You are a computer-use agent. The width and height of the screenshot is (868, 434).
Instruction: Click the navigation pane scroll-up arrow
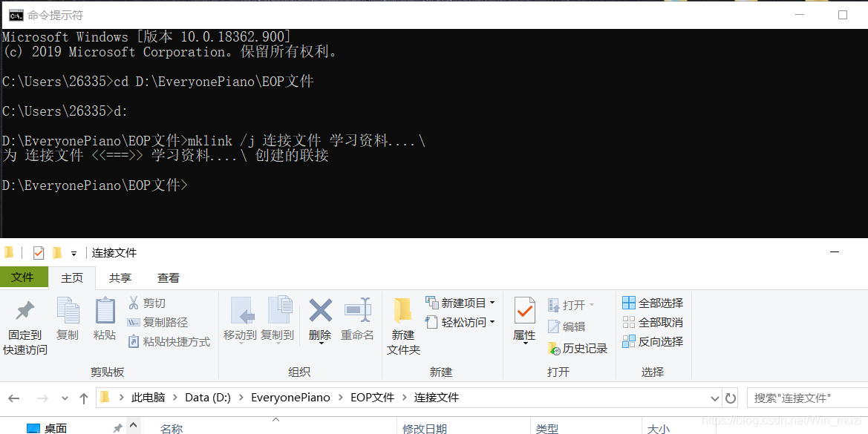click(133, 425)
